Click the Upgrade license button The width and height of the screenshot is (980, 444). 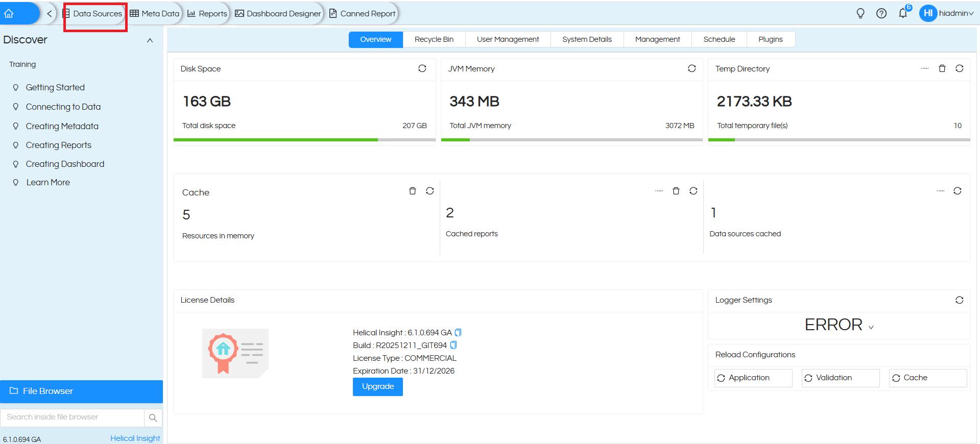click(x=378, y=387)
